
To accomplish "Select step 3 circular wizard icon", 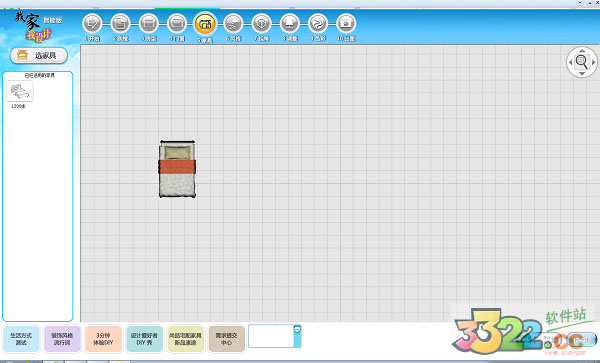I will point(148,24).
